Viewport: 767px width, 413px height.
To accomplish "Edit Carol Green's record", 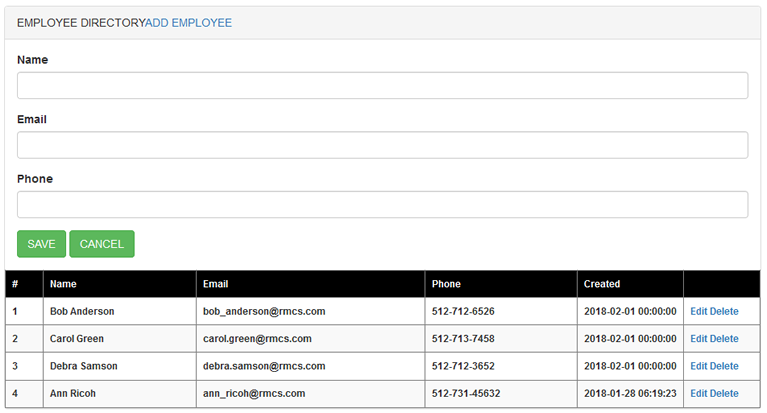I will (699, 339).
